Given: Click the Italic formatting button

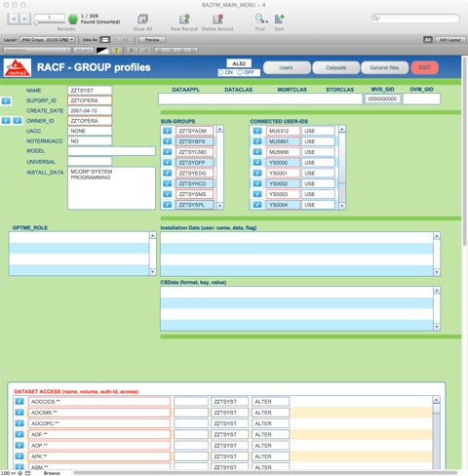Looking at the screenshot, I should coord(138,51).
